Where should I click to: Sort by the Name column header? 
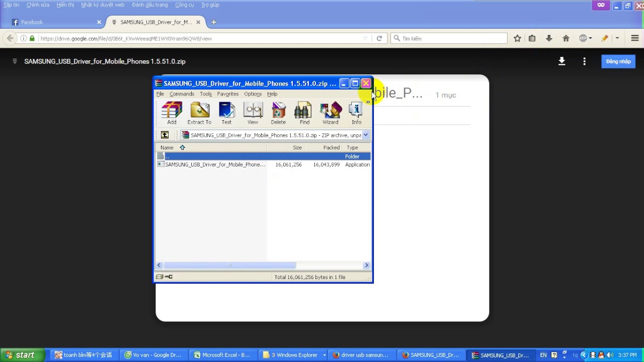(211, 147)
